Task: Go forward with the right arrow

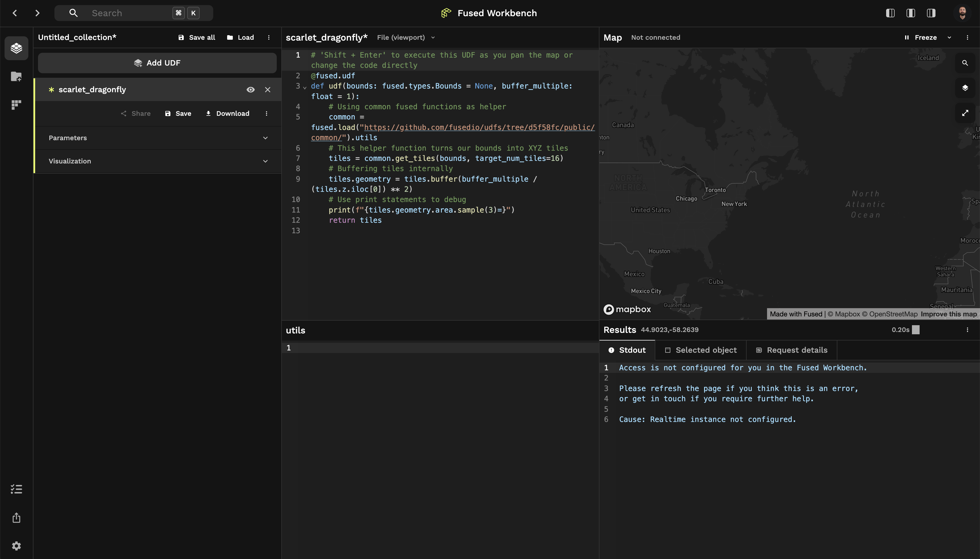Action: pos(37,13)
